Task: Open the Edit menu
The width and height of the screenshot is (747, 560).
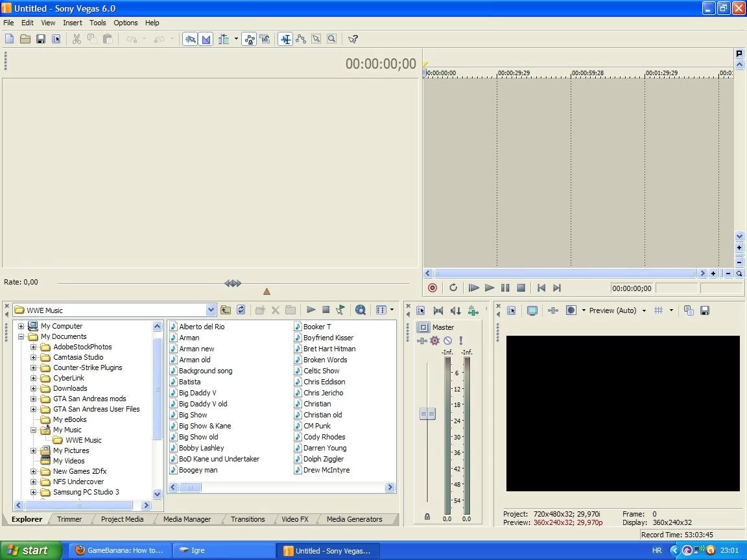Action: pos(27,23)
